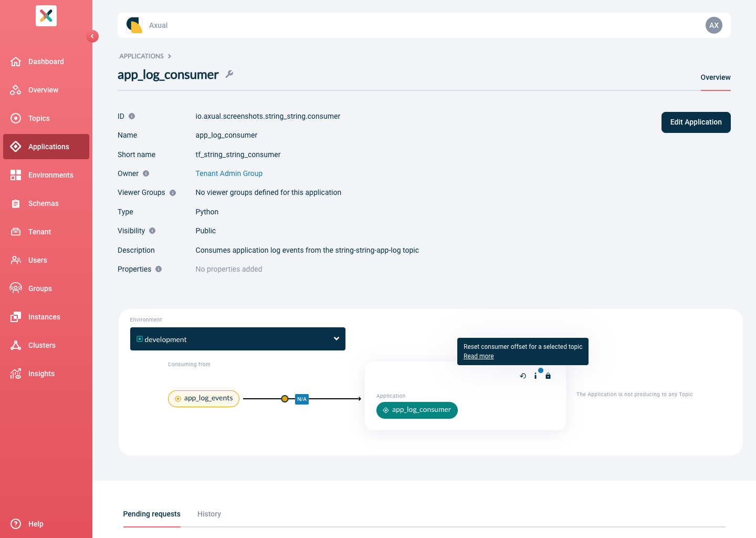Viewport: 756px width, 538px height.
Task: Open the Tenant Admin Group link
Action: pyautogui.click(x=229, y=173)
